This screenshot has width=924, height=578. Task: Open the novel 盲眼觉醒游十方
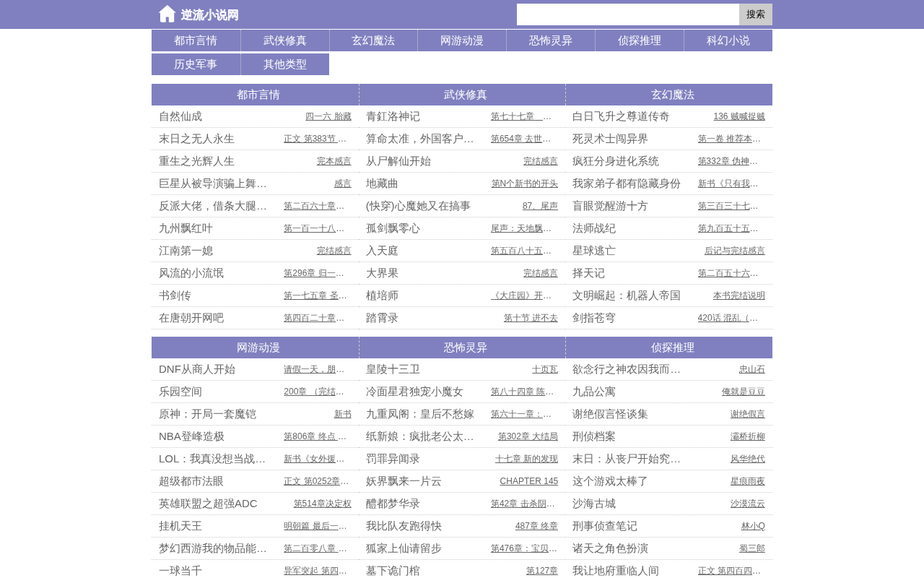610,206
